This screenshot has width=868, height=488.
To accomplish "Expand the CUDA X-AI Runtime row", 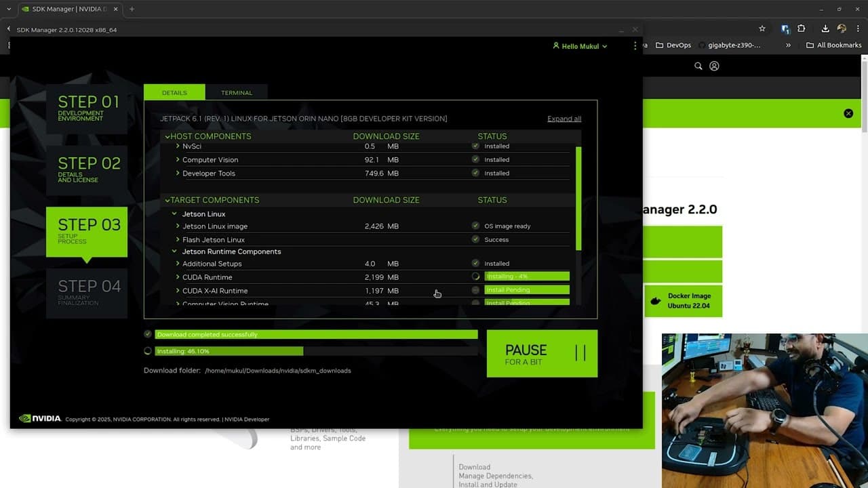I will point(178,290).
